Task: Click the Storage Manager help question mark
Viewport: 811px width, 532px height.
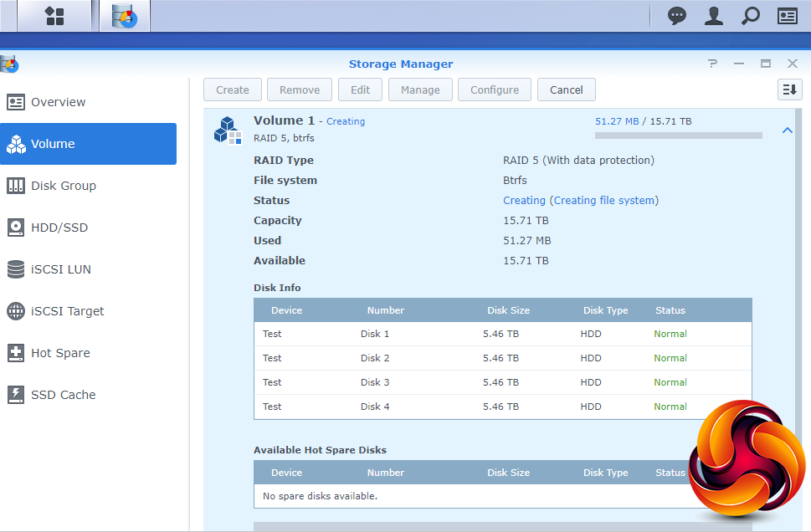Action: (x=712, y=64)
